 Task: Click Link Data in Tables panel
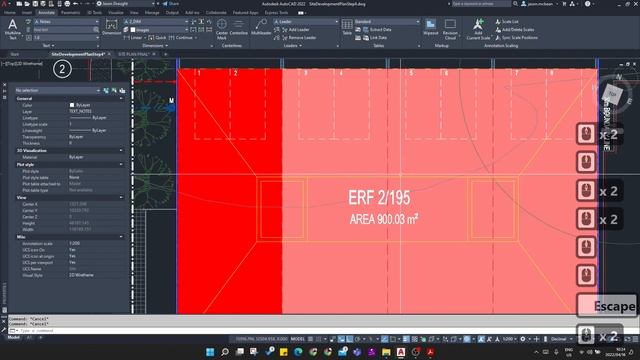375,38
